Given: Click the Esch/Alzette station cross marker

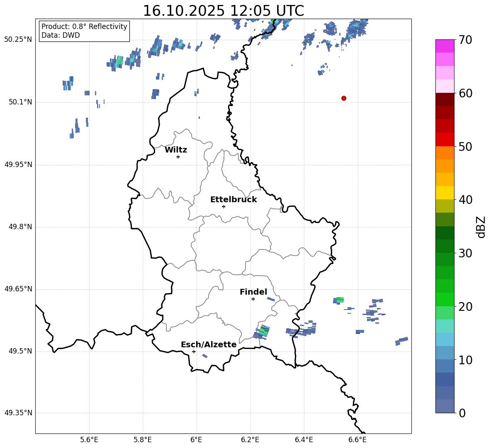Looking at the screenshot, I should [x=194, y=351].
